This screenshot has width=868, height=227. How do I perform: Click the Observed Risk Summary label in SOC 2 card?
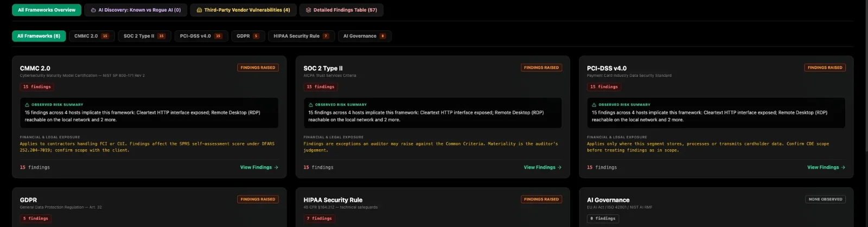click(x=341, y=105)
